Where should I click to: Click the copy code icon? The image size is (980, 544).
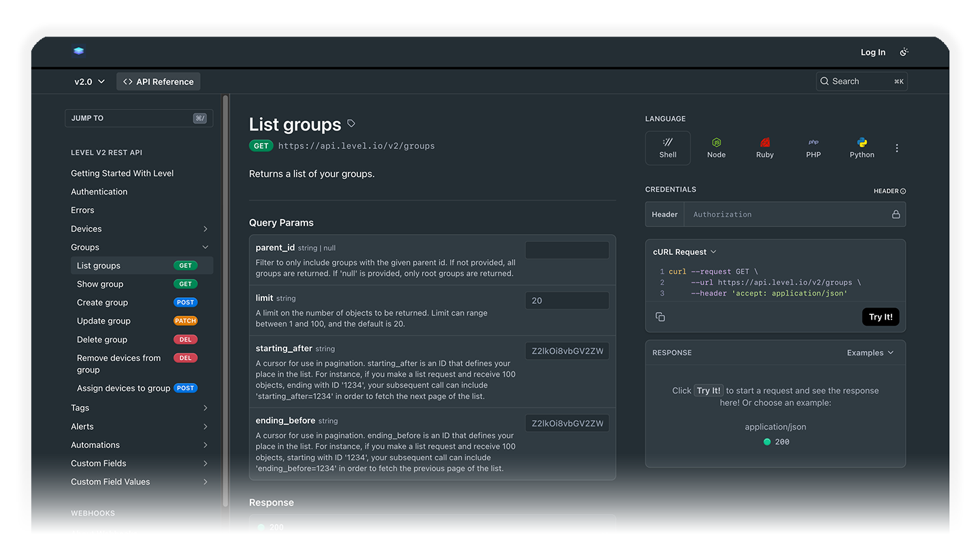tap(660, 317)
